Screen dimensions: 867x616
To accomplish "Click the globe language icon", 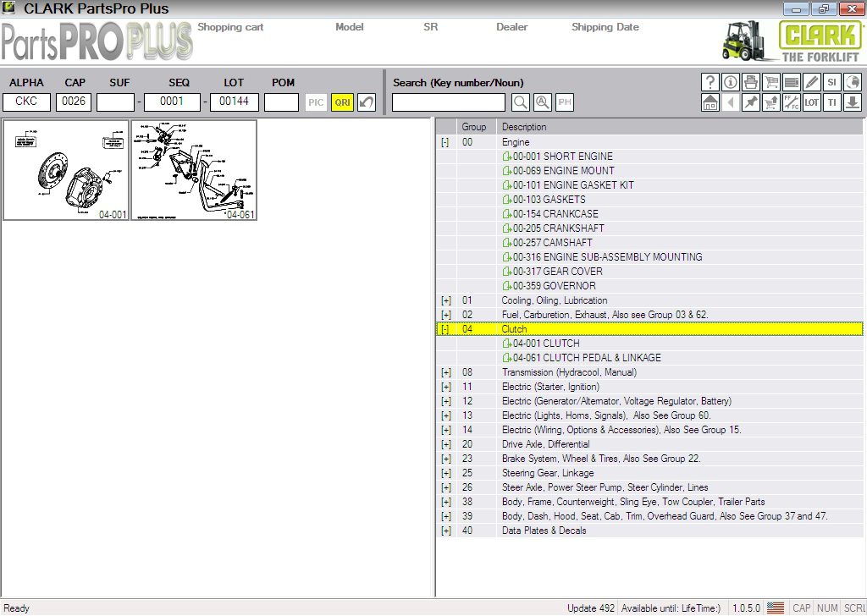I will pos(853,82).
